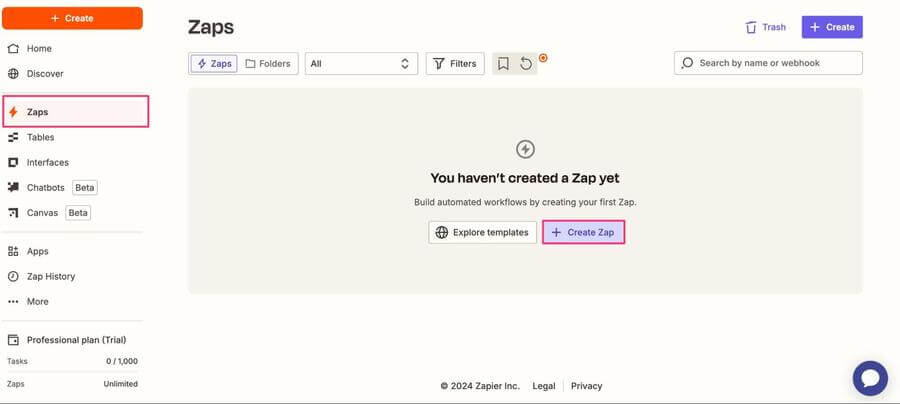
Task: Click the Canvas icon in sidebar
Action: click(13, 213)
